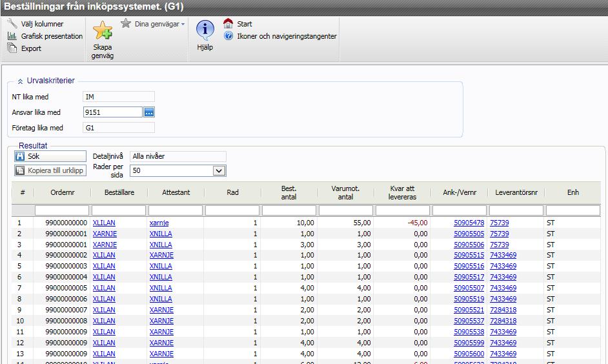Screen dimensions: 608x364
Task: Open link 50905519
Action: pos(469,299)
